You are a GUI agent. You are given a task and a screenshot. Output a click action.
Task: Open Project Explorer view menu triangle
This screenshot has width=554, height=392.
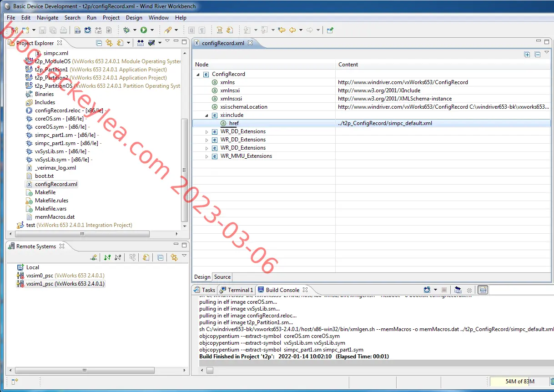(x=167, y=41)
